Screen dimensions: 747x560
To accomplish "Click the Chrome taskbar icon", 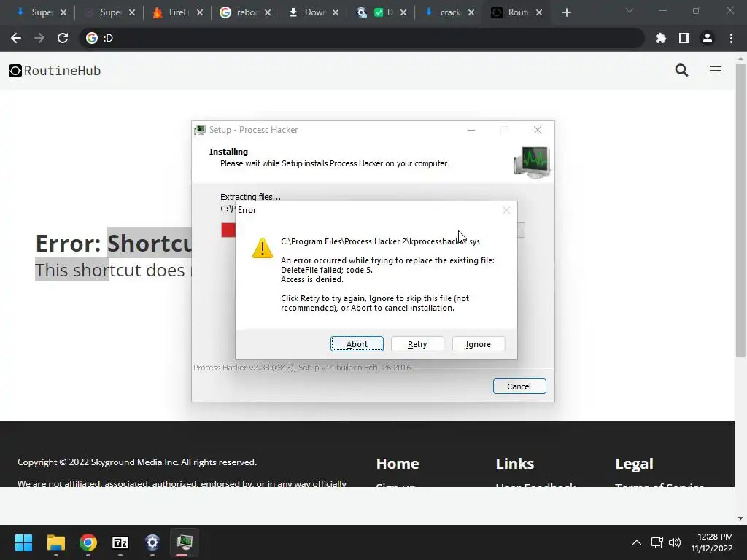I will [88, 542].
